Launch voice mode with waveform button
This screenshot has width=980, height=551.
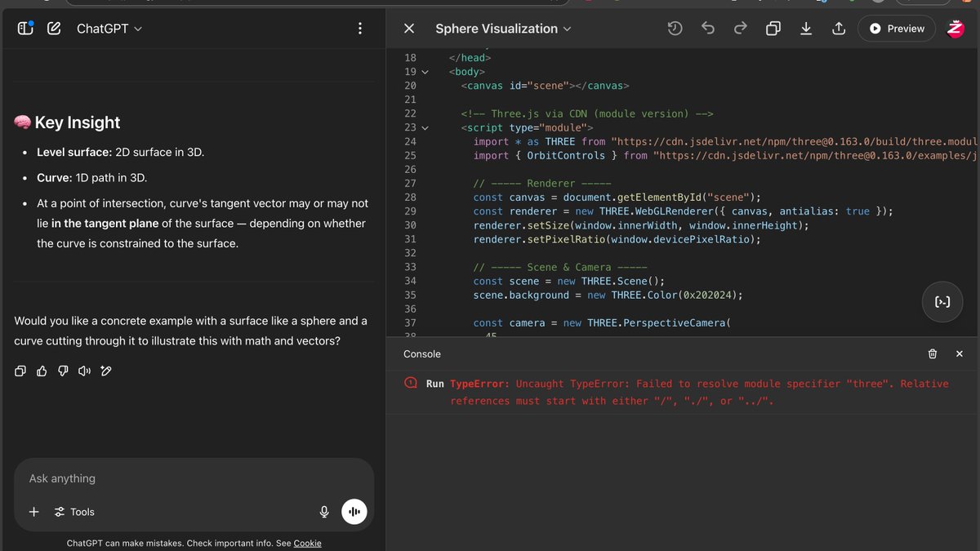coord(354,512)
